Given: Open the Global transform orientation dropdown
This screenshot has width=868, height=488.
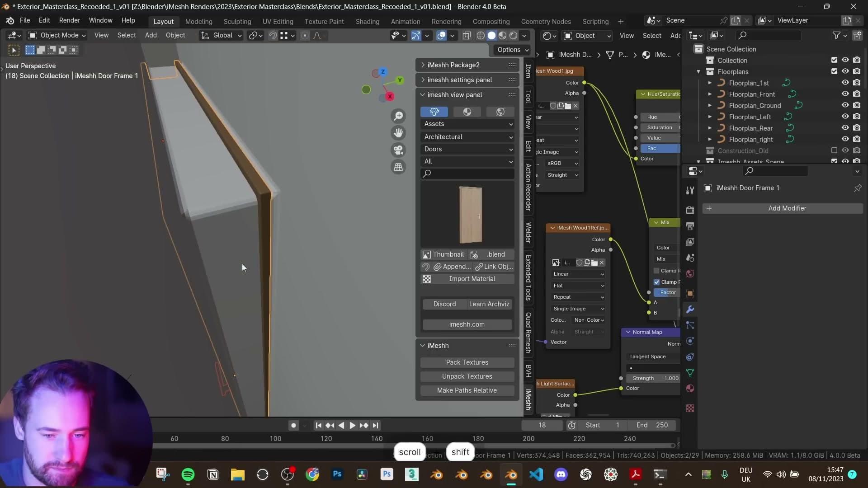Looking at the screenshot, I should 222,35.
